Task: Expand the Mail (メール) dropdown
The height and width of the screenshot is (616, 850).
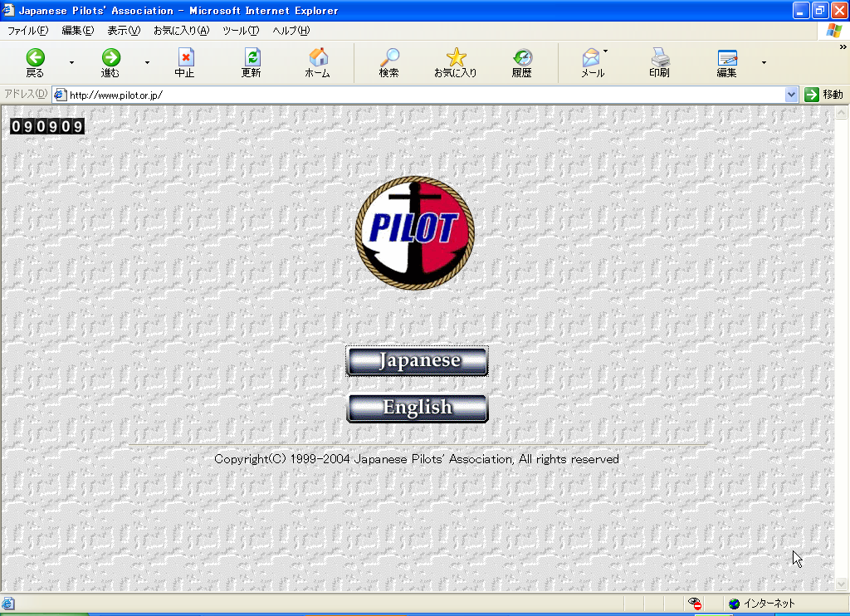Action: [x=605, y=51]
